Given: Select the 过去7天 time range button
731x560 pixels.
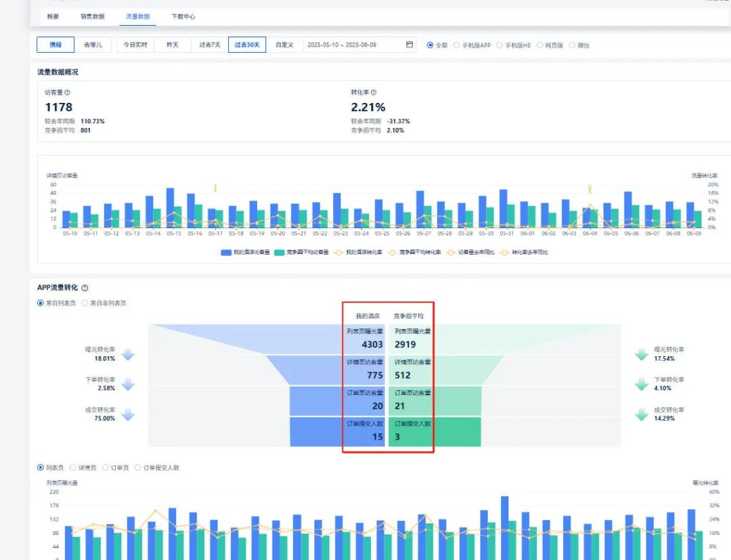Looking at the screenshot, I should coord(209,45).
